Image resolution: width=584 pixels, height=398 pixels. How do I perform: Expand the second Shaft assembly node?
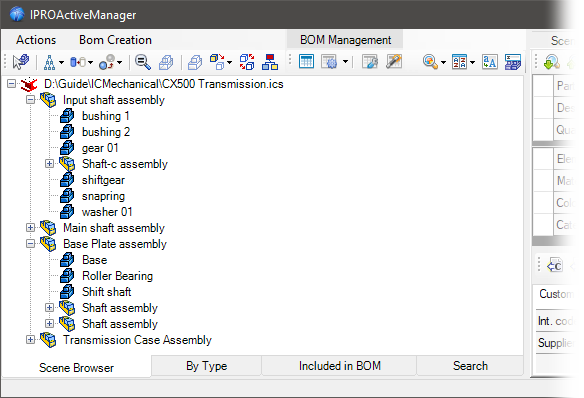click(49, 323)
